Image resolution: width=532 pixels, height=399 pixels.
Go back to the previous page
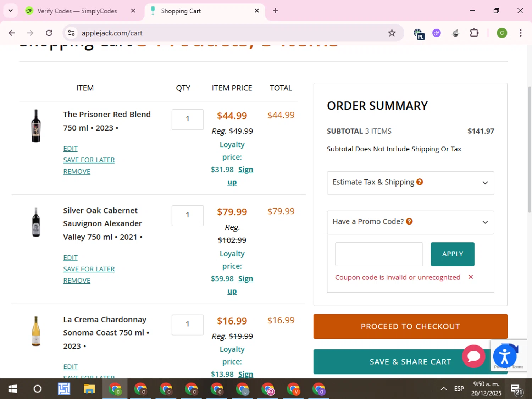(x=12, y=33)
